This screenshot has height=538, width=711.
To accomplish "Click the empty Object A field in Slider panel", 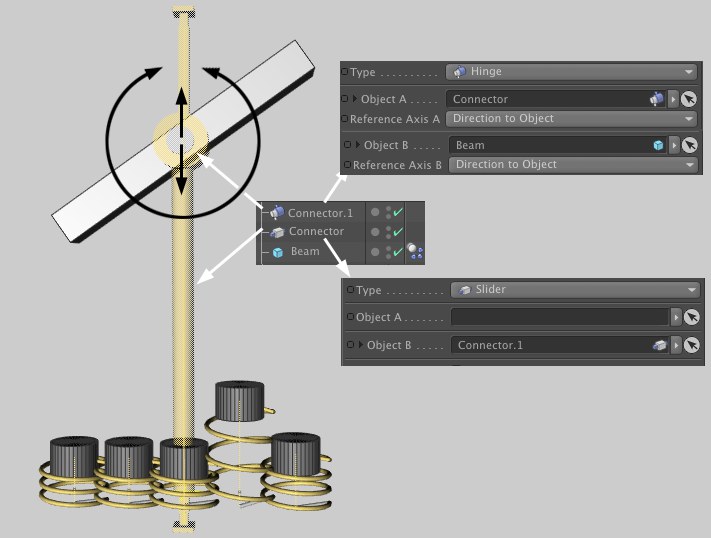I will (559, 317).
